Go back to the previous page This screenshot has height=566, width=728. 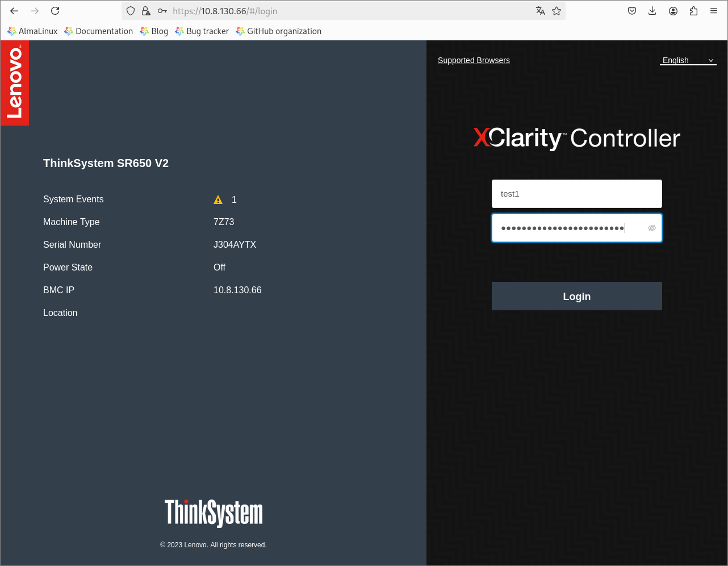(14, 11)
